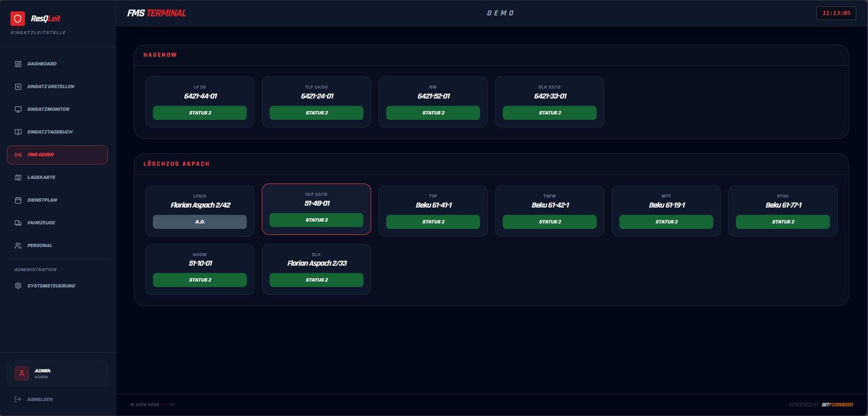This screenshot has width=868, height=416.
Task: Open Dashboard via its grid icon
Action: [18, 64]
